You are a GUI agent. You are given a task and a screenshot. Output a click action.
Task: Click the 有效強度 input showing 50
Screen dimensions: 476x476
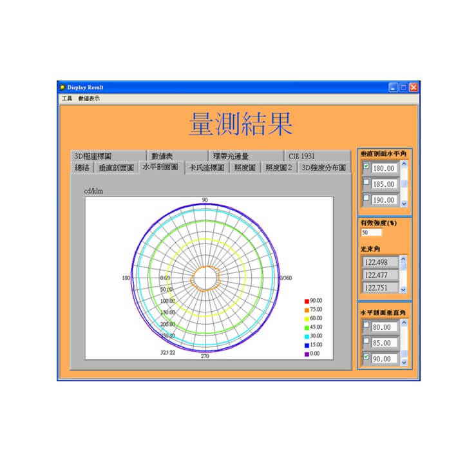tap(371, 233)
